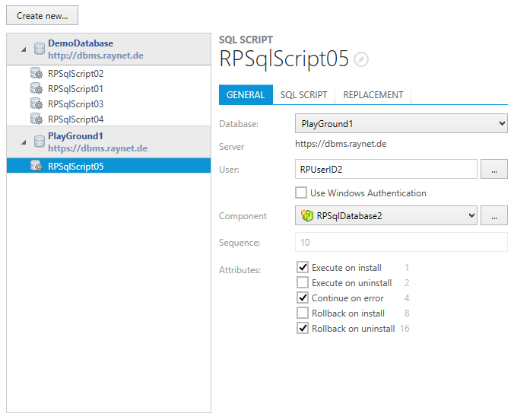
Task: Switch to the SQL SCRIPT tab
Action: pyautogui.click(x=303, y=95)
